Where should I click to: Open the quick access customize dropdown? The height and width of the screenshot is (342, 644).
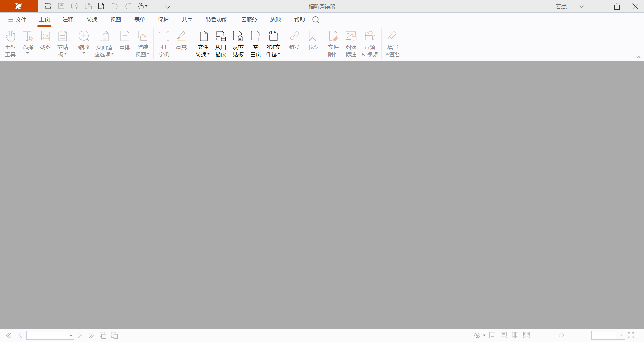(x=168, y=6)
